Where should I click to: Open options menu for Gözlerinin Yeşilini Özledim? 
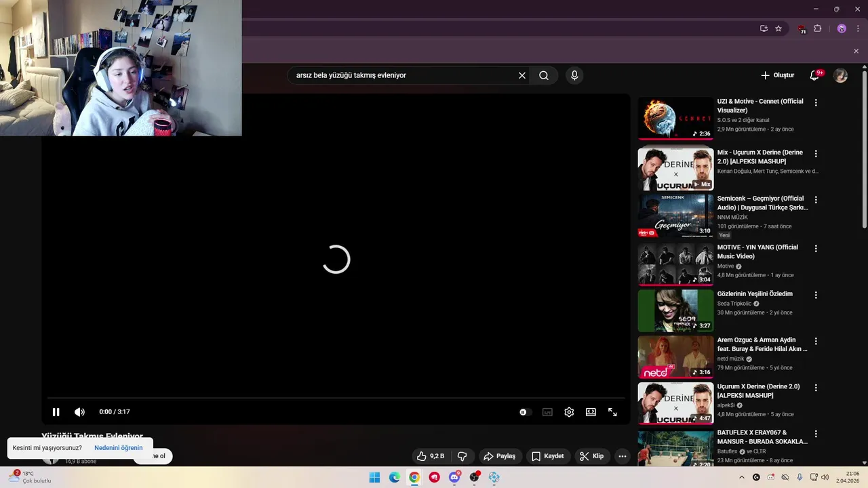[816, 295]
